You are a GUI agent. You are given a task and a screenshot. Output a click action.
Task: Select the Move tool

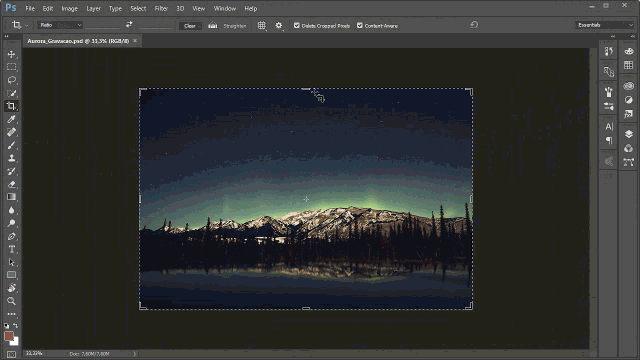pos(11,54)
